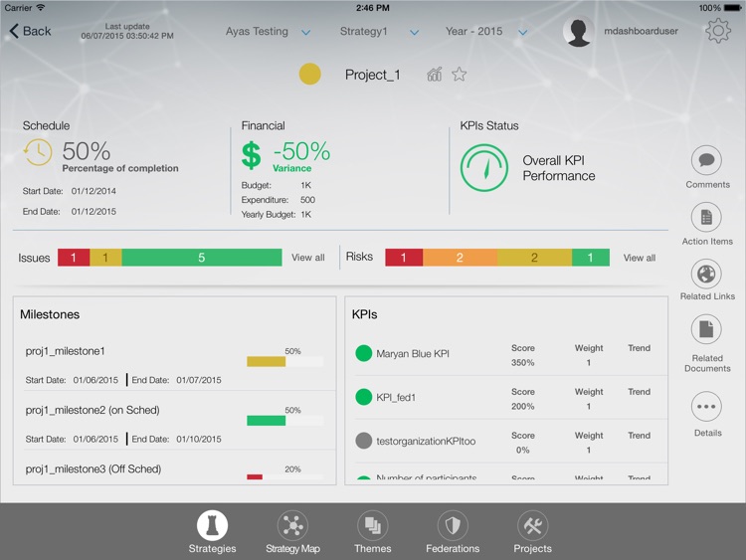Select the green Issues segment showing 5
The width and height of the screenshot is (746, 560).
(202, 258)
